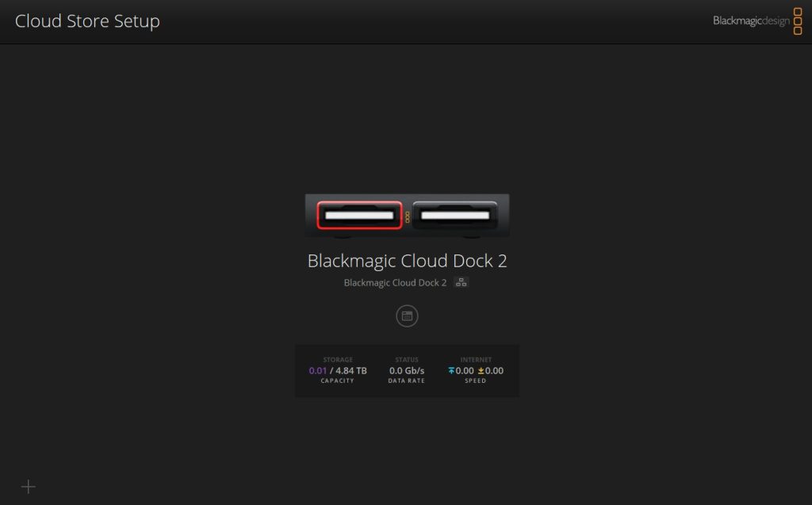
Task: Click the 0.0 Gb/s data rate readout
Action: (x=407, y=371)
